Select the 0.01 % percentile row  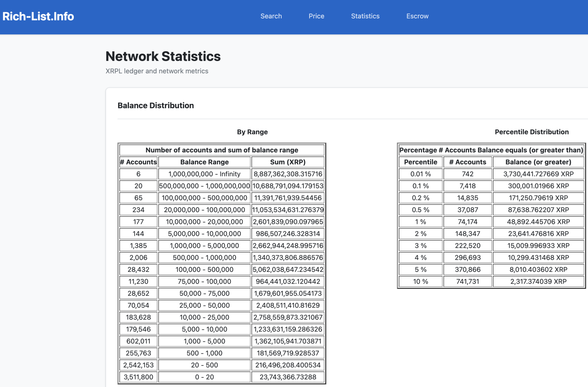tap(420, 174)
